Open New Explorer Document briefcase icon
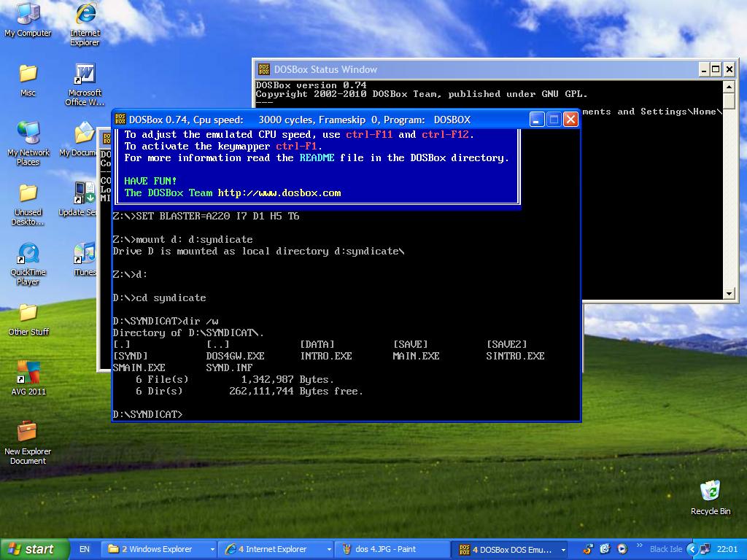This screenshot has height=560, width=747. (28, 443)
